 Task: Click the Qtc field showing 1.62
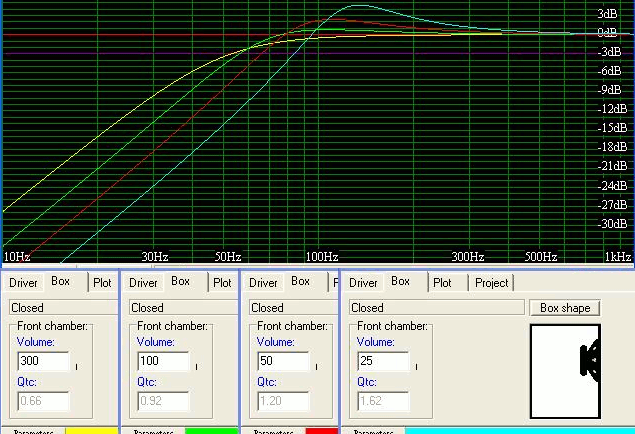click(x=383, y=401)
